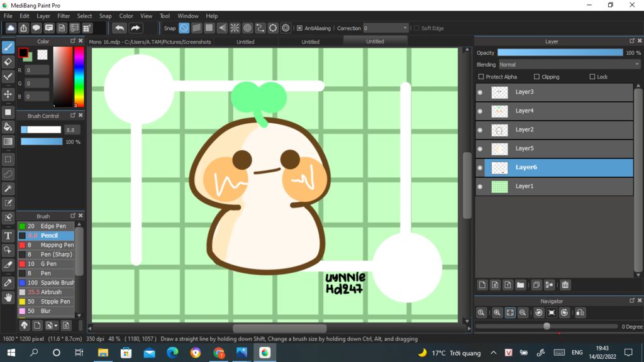The height and width of the screenshot is (362, 644).
Task: Check the layer Lock checkbox
Action: pyautogui.click(x=592, y=77)
